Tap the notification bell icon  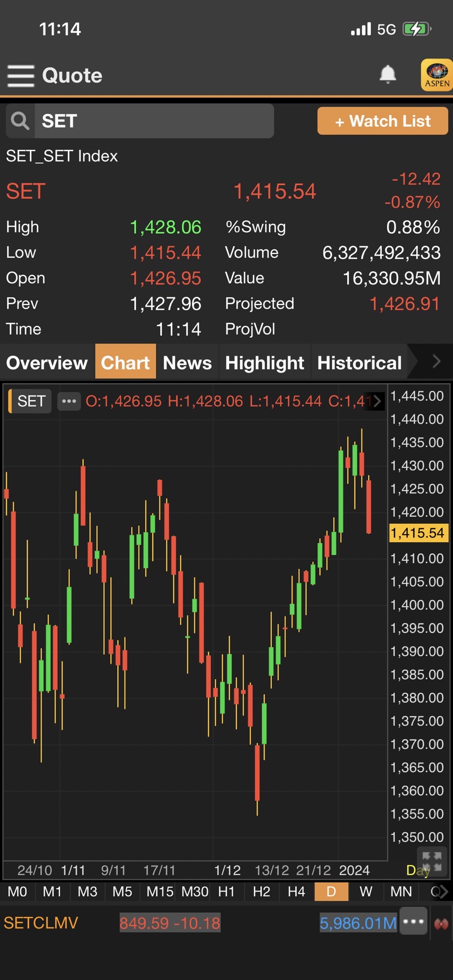click(387, 74)
